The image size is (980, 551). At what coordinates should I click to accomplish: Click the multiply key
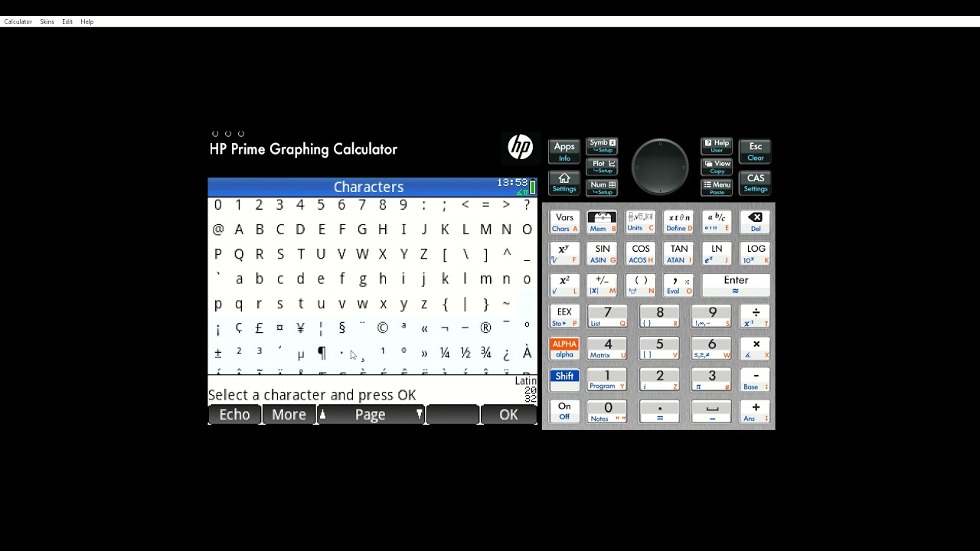[756, 348]
